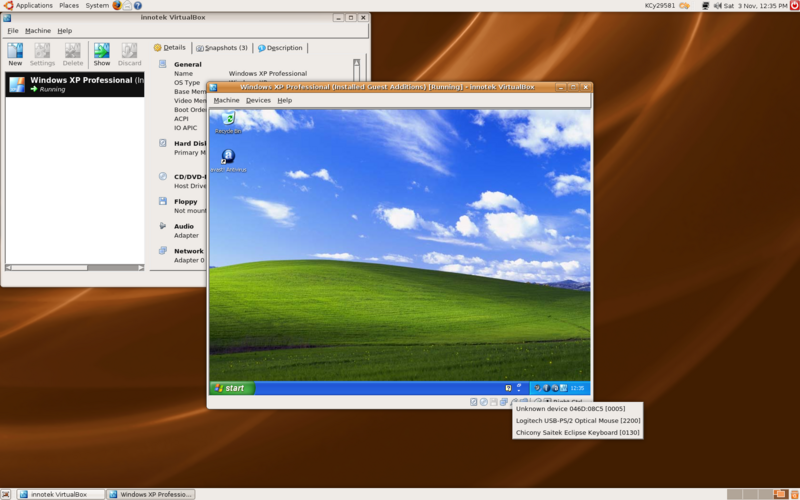Click the Network section icon in Details

(162, 251)
